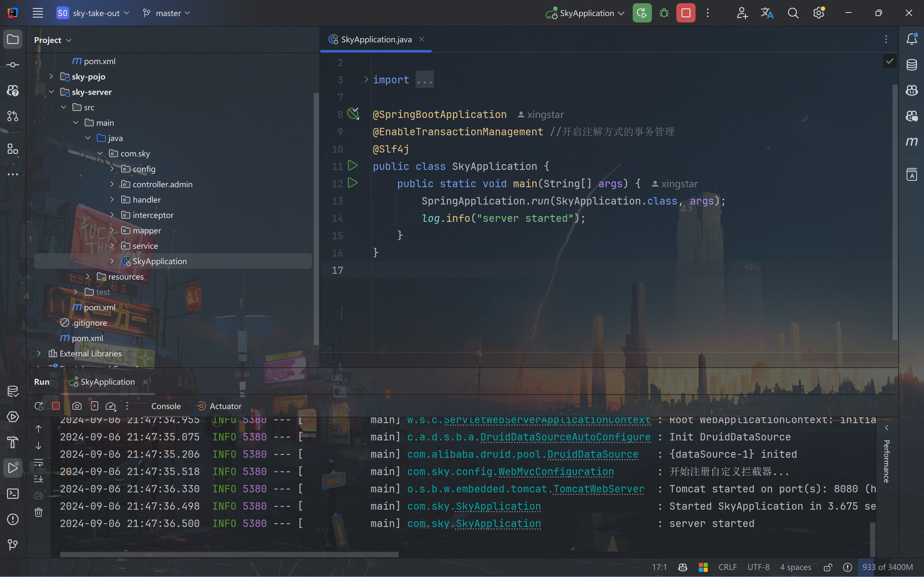Click the Clear All trash icon in console
This screenshot has width=924, height=577.
tap(38, 512)
